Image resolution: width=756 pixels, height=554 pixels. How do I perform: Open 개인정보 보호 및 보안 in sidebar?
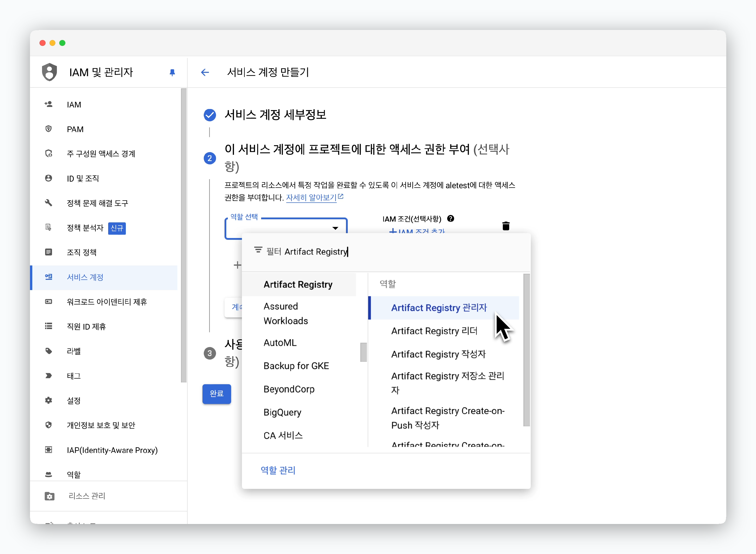pos(104,425)
